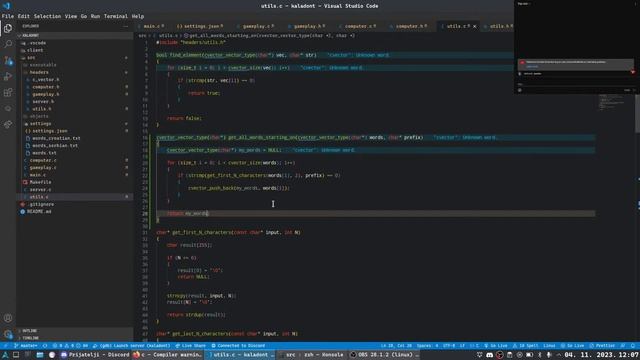Open OBS taskbar entry
640x360 pixels.
click(x=384, y=355)
